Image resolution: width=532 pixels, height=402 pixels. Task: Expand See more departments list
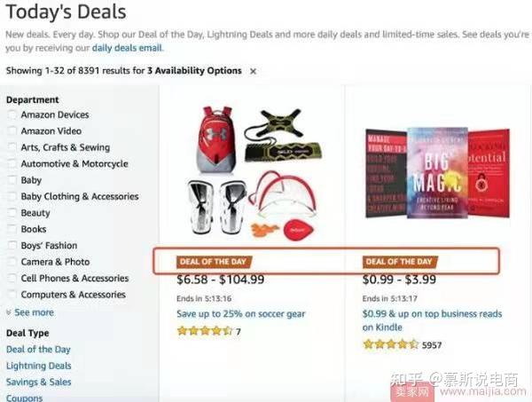[30, 312]
